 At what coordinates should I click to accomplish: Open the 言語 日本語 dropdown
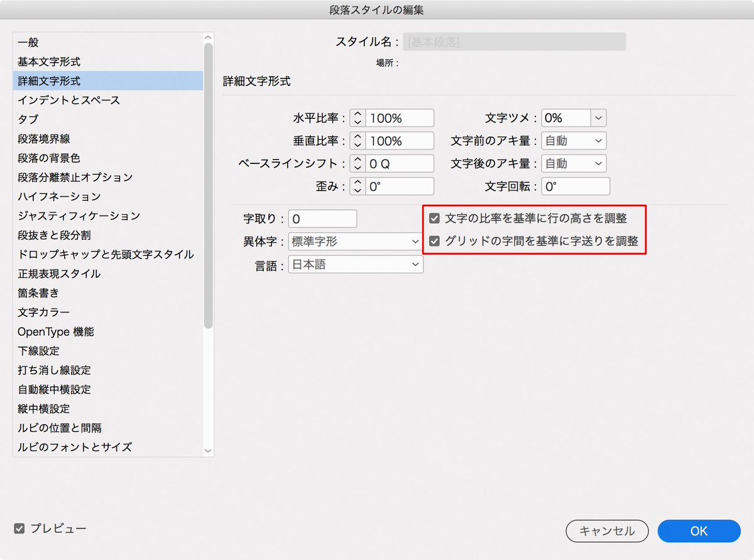pos(356,265)
